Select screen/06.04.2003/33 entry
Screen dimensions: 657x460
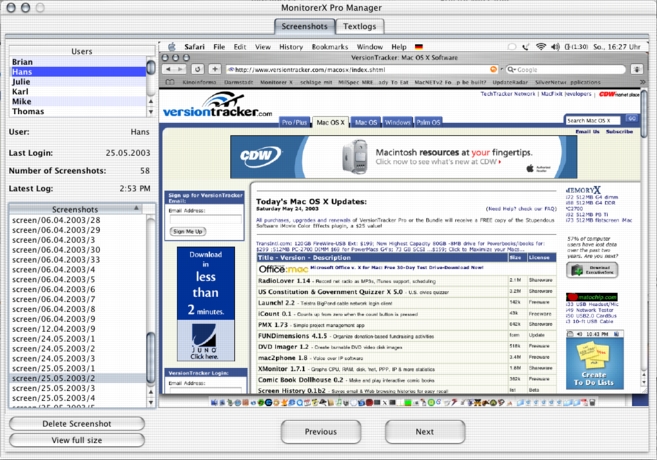click(x=78, y=260)
